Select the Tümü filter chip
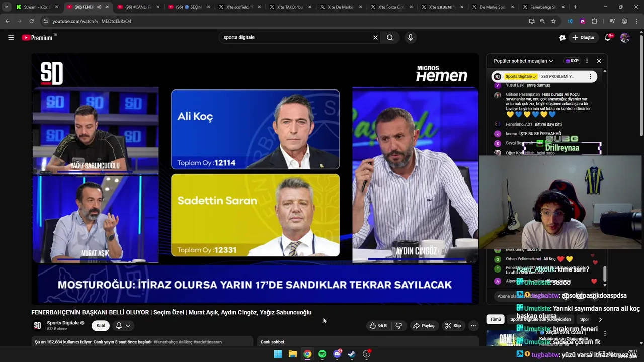644x362 pixels. (496, 319)
